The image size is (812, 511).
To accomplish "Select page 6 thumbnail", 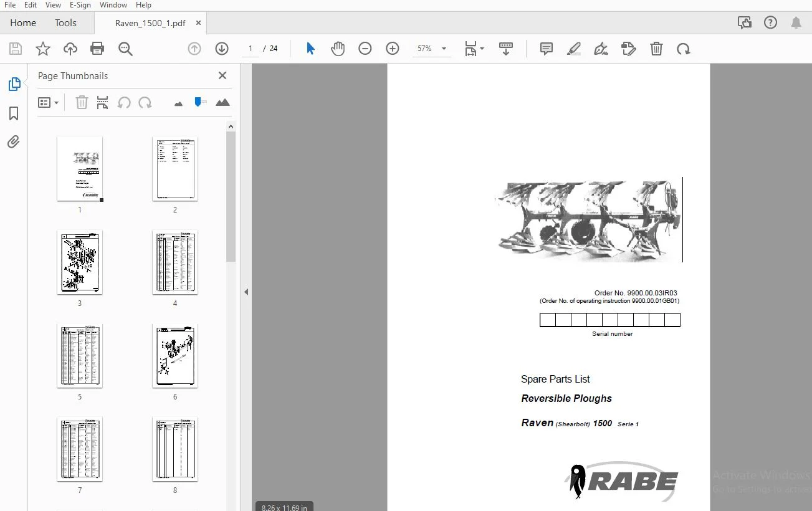I will click(175, 356).
